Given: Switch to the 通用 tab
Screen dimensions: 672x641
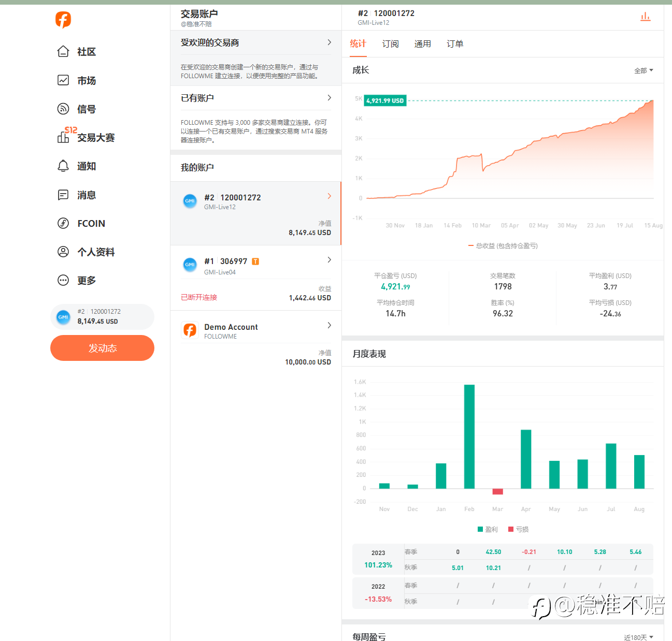Looking at the screenshot, I should (423, 44).
